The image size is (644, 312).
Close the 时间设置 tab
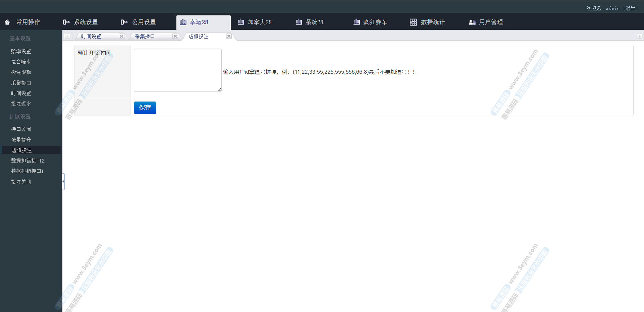tap(121, 36)
